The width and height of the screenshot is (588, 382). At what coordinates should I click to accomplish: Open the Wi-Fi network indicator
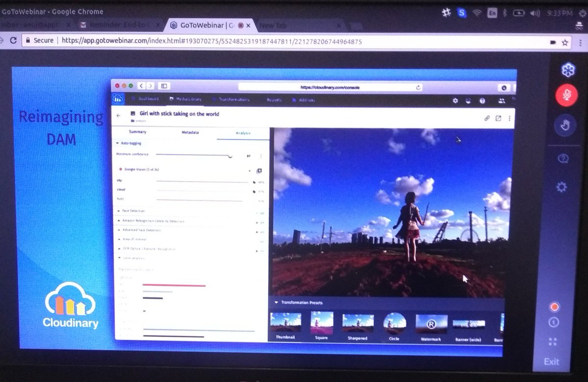tap(477, 14)
